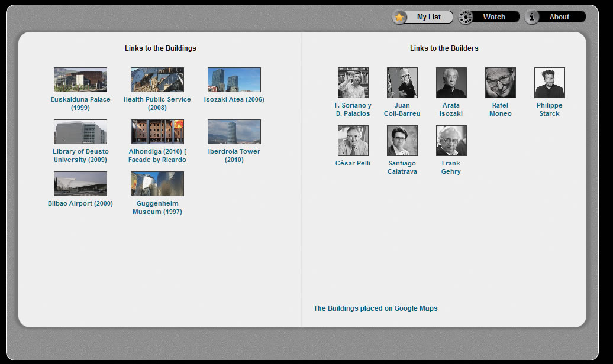Click the Santiago Calatrava name link
The height and width of the screenshot is (364, 613).
click(402, 167)
